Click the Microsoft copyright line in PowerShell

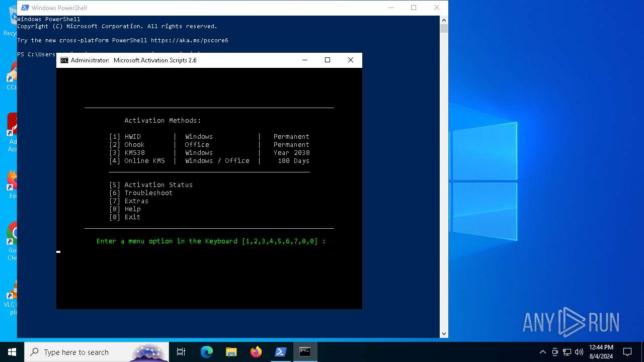[117, 26]
